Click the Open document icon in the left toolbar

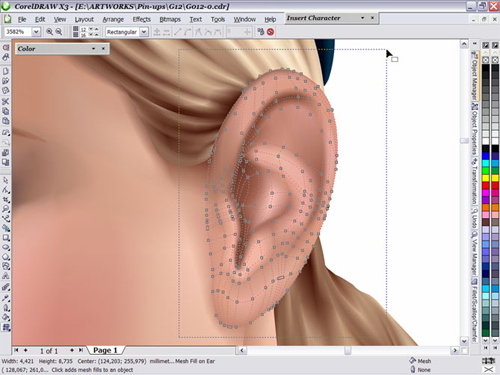[x=6, y=81]
